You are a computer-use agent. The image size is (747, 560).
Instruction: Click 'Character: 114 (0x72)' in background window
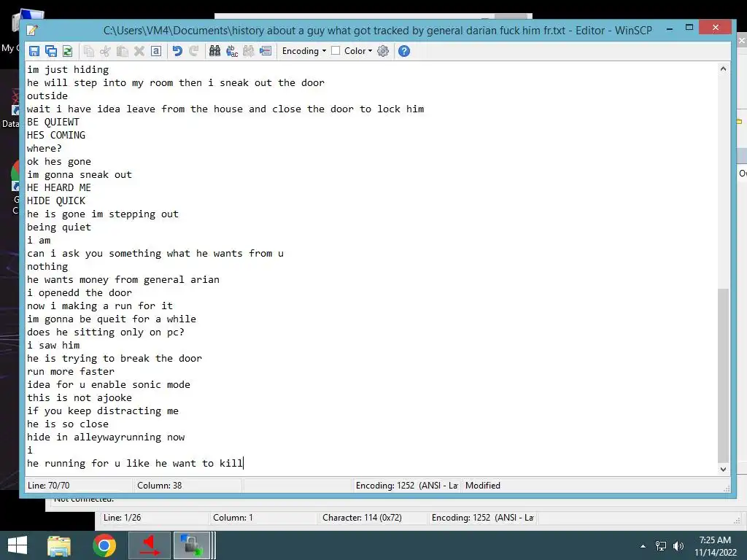click(x=362, y=518)
